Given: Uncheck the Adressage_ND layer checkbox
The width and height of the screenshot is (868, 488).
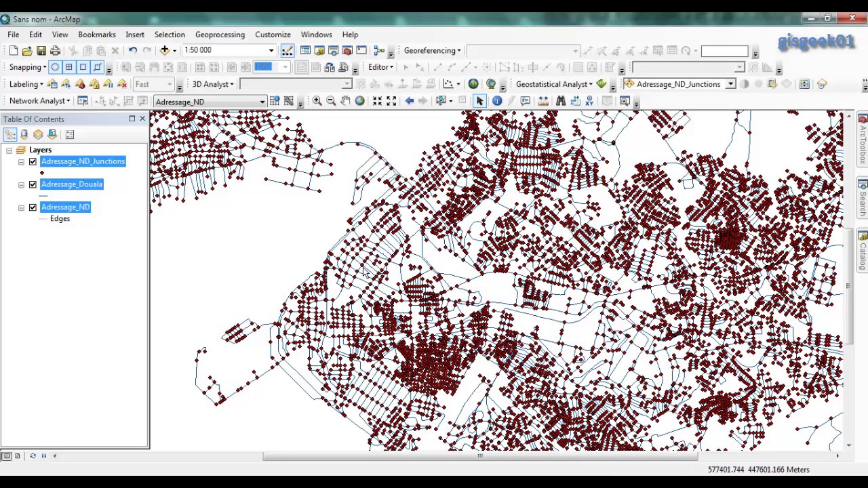Looking at the screenshot, I should (33, 207).
